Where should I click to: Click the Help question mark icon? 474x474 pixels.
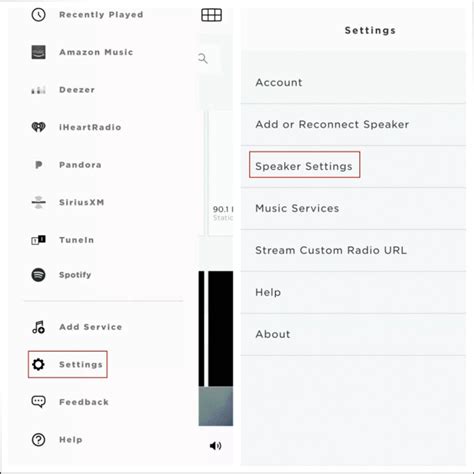pos(38,440)
